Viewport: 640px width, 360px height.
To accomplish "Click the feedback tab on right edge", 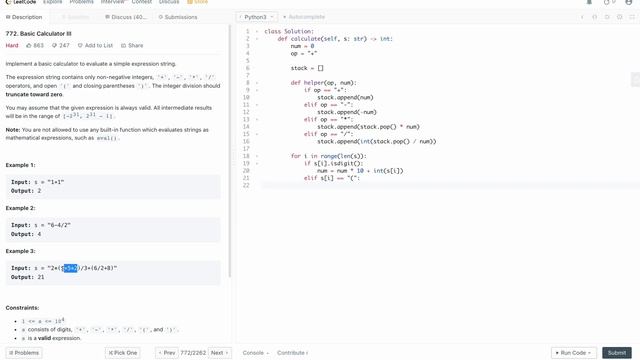I will (636, 80).
